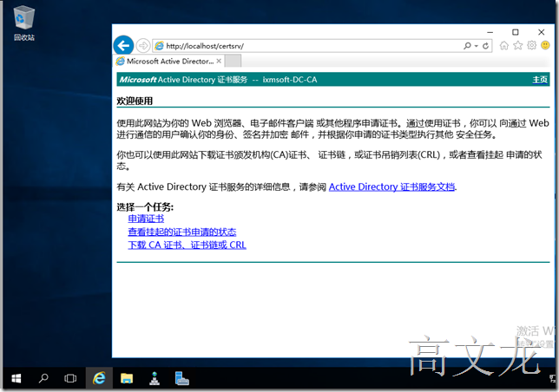Image resolution: width=559 pixels, height=392 pixels.
Task: Click the search magnifier in address bar
Action: click(467, 46)
